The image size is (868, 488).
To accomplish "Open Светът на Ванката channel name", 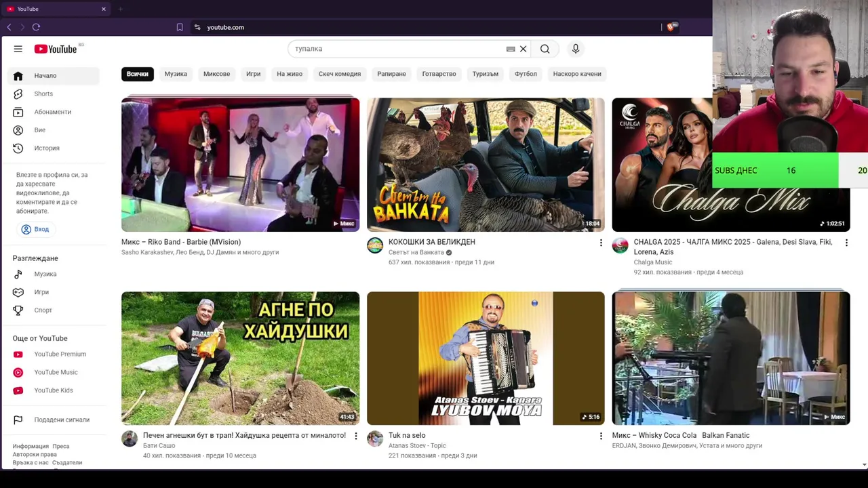I will (x=416, y=252).
